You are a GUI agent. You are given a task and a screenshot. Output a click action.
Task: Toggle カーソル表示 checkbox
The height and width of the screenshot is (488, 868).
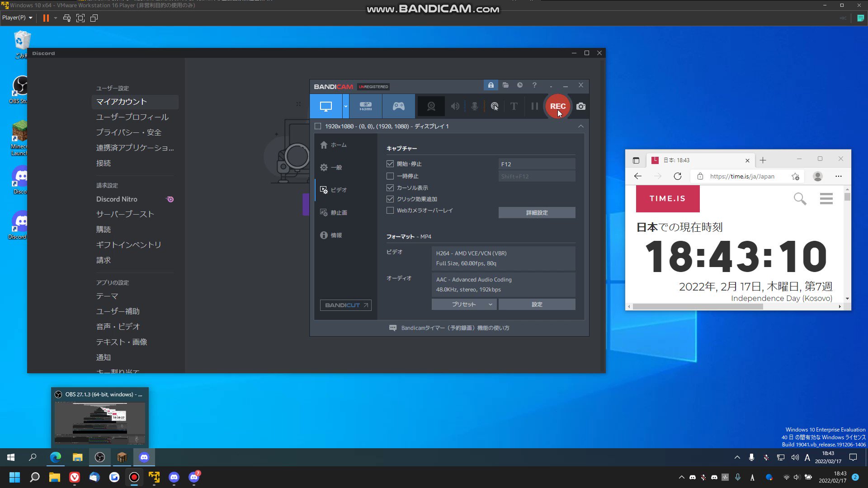tap(390, 188)
